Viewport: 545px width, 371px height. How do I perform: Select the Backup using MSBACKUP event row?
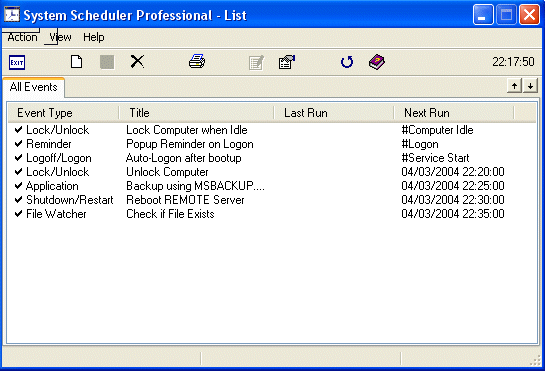pos(271,186)
